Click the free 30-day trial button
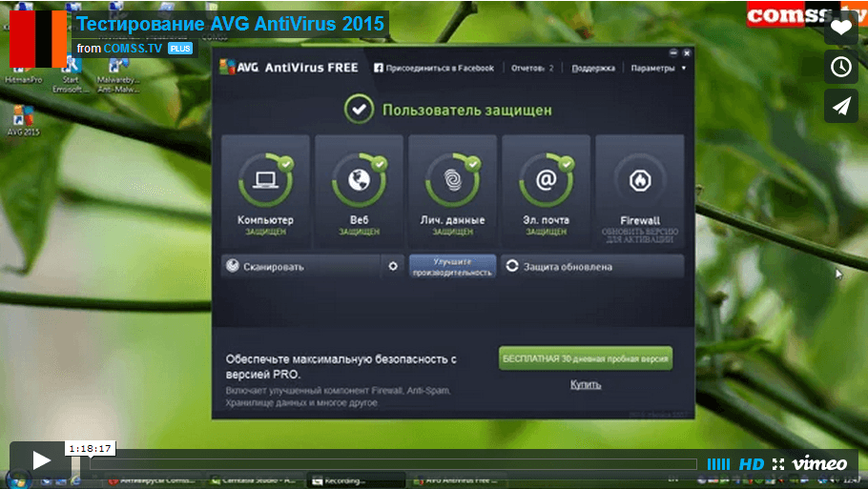 click(586, 358)
